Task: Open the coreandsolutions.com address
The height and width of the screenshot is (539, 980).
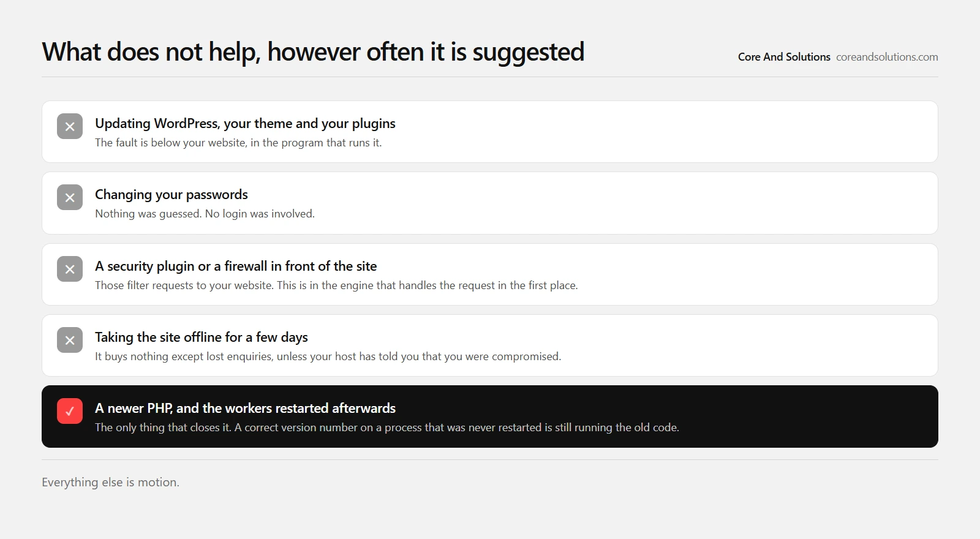Action: point(887,57)
